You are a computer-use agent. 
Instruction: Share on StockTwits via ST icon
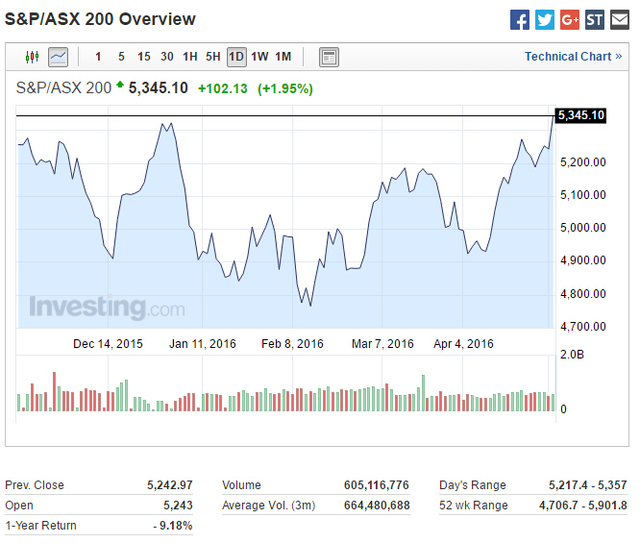(594, 20)
